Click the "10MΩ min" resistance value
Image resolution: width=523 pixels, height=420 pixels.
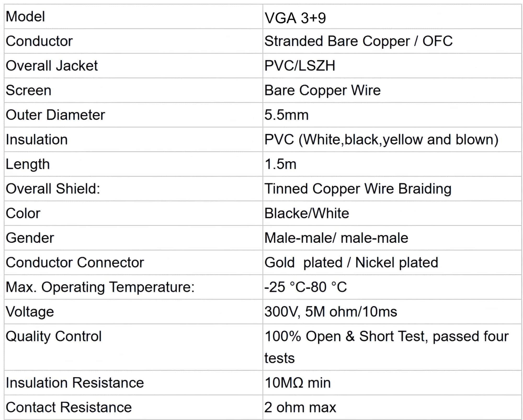[298, 383]
